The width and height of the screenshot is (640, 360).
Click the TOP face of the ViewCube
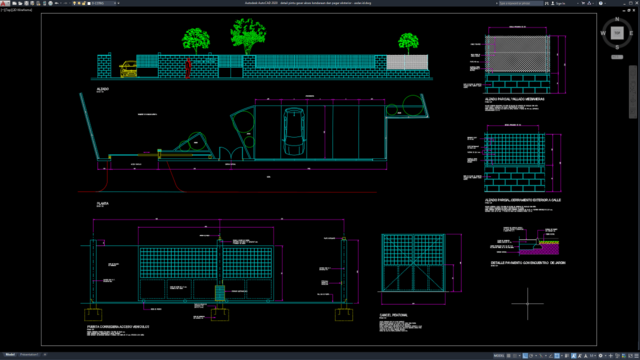(617, 33)
